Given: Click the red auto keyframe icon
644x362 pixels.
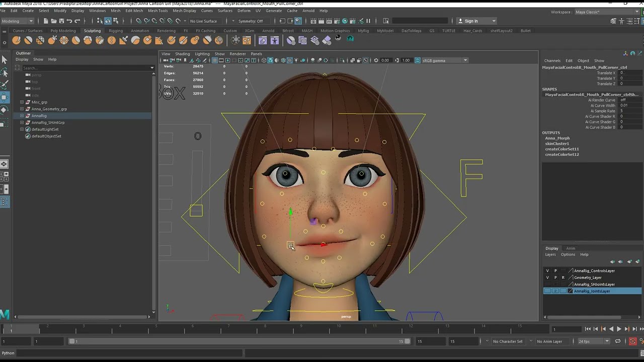Looking at the screenshot, I should tap(633, 341).
